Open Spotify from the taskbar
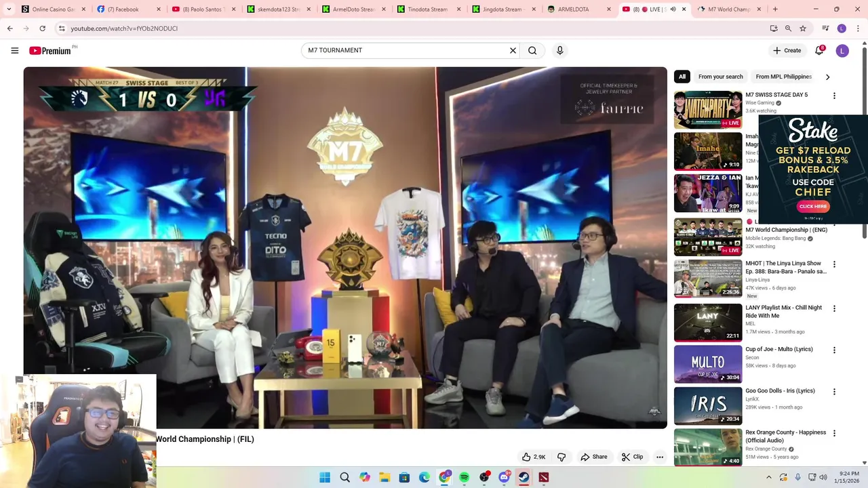This screenshot has width=868, height=488. tap(464, 477)
